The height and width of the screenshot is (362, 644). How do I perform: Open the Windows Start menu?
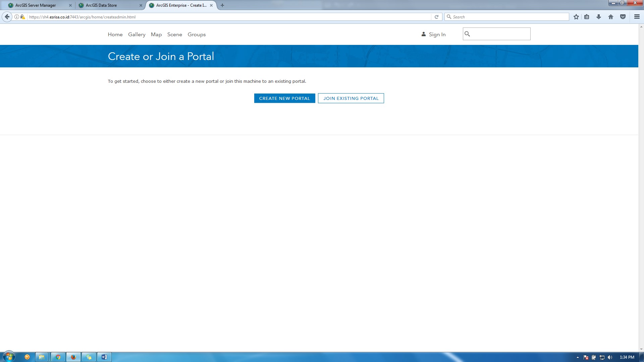point(9,357)
